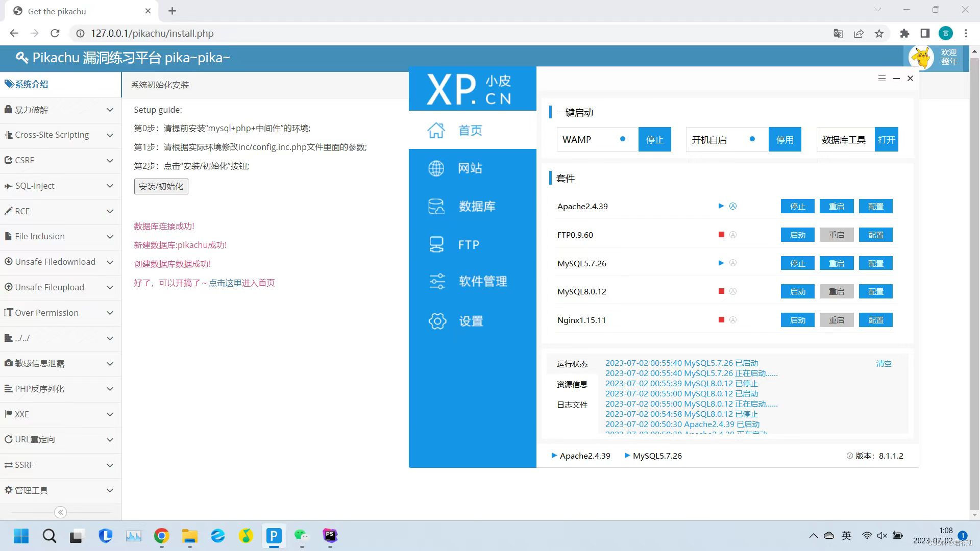Screen dimensions: 980x551
Task: Open the 设置 gear icon in XP panel
Action: pyautogui.click(x=437, y=321)
